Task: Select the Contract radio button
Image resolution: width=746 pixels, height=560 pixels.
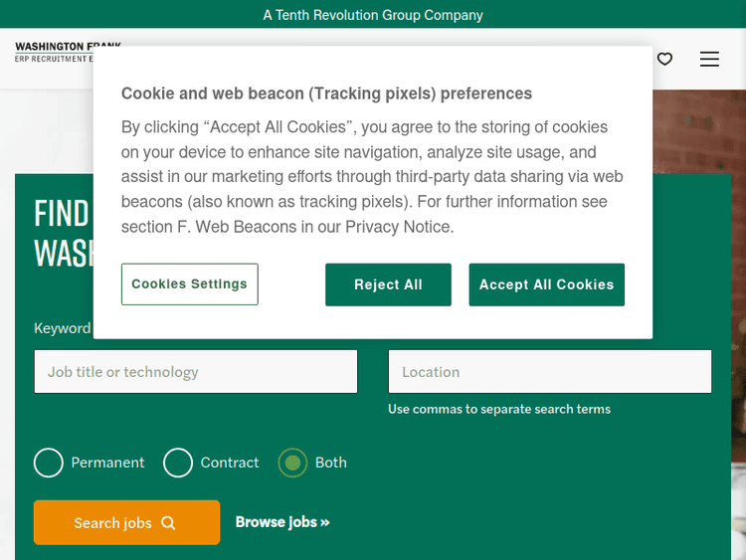Action: (x=178, y=463)
